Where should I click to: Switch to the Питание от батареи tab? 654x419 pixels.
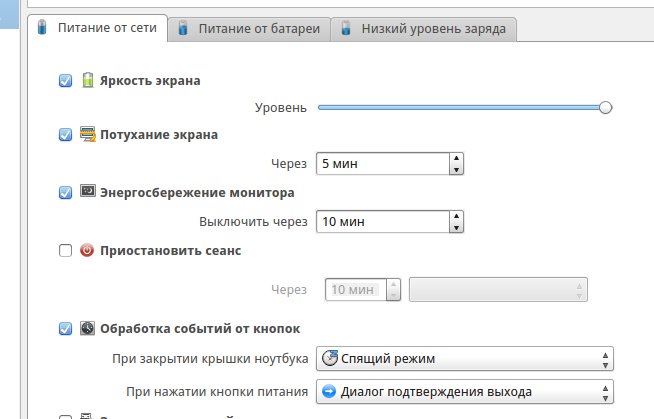249,29
